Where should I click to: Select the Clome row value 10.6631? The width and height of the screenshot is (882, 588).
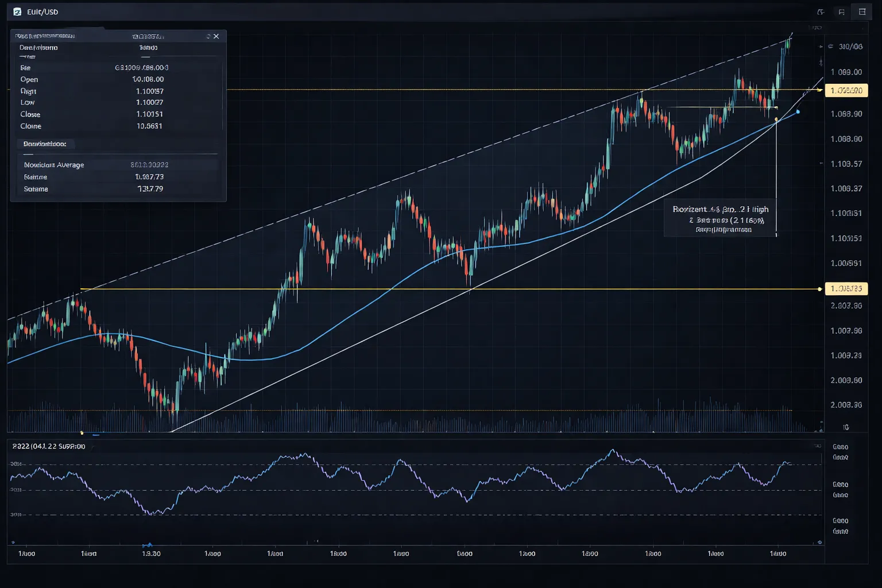[149, 126]
